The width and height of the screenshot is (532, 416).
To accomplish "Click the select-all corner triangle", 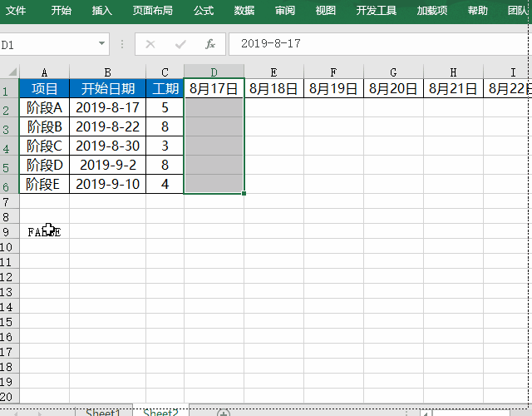I will 12,72.
